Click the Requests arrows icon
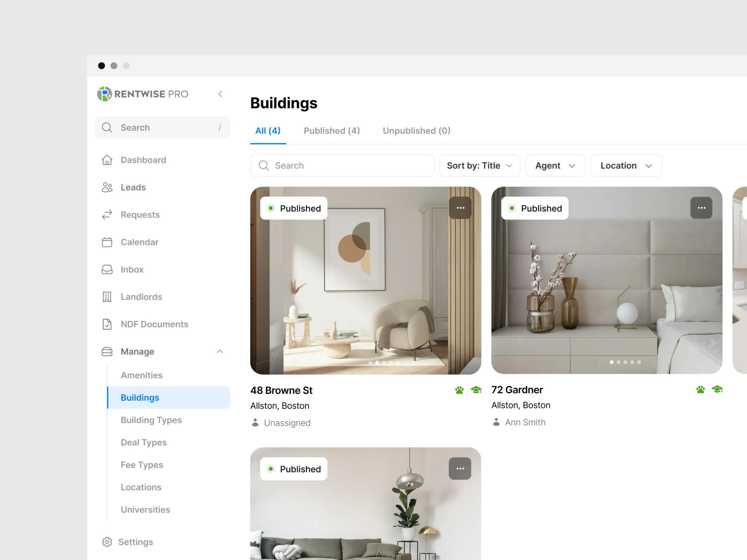 click(x=107, y=215)
